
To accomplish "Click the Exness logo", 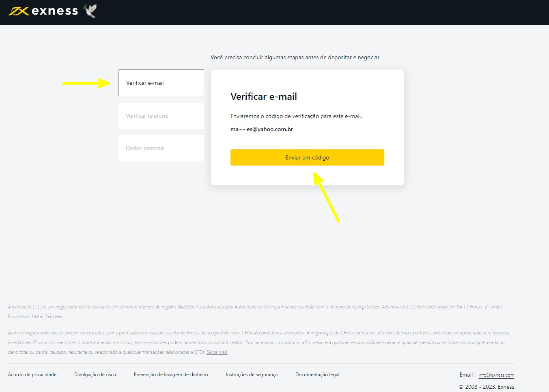I will pos(45,11).
